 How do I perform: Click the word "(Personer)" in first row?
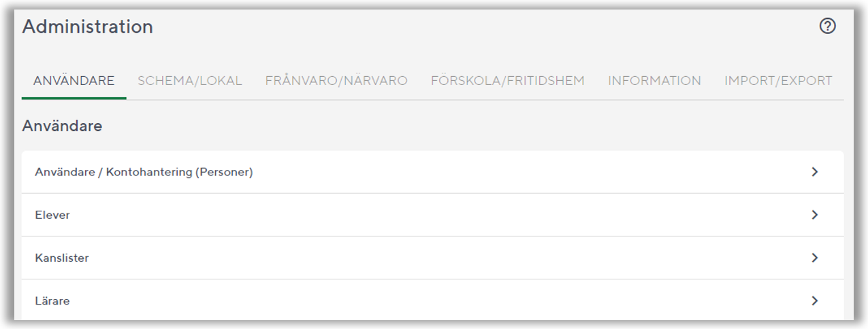pyautogui.click(x=224, y=173)
